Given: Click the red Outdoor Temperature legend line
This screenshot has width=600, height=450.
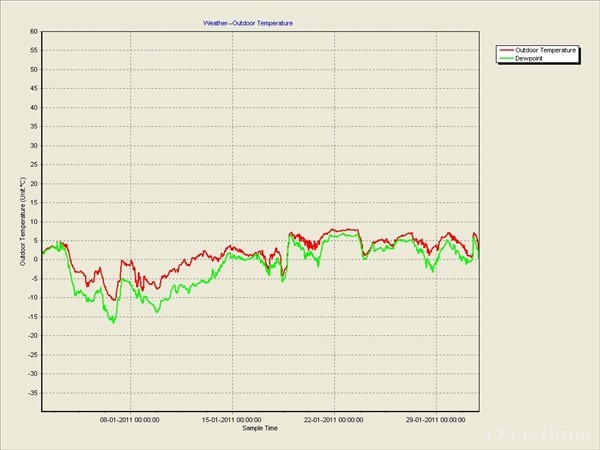Looking at the screenshot, I should 507,50.
